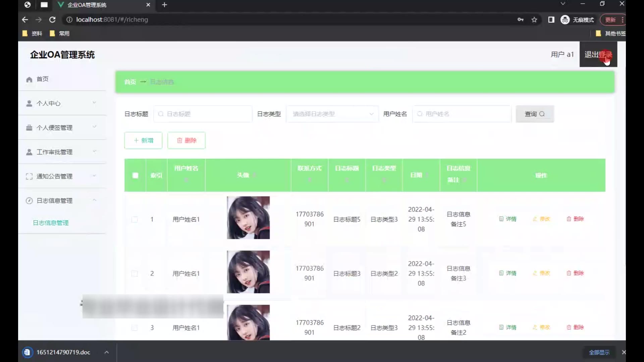Open a new browser tab with plus icon

click(x=164, y=5)
